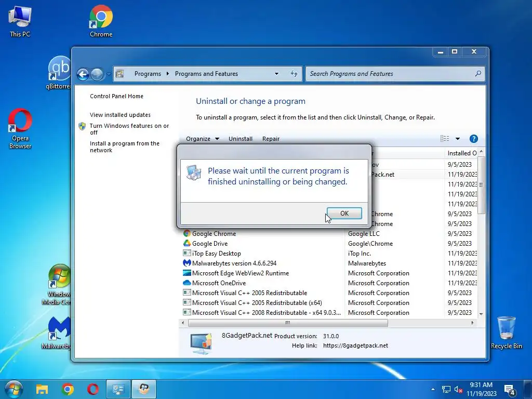This screenshot has height=399, width=532.
Task: Click the muted volume tray icon
Action: point(458,389)
